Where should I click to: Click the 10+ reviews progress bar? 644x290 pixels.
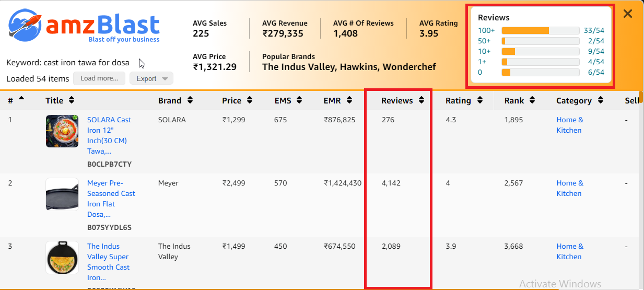coord(541,51)
